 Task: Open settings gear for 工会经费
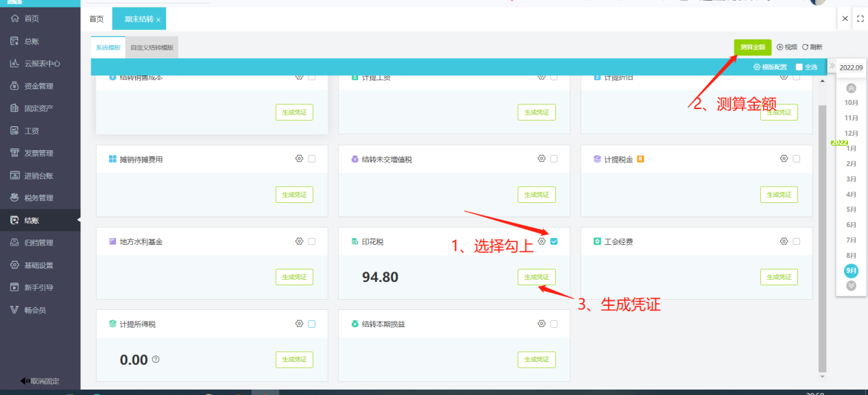coord(784,241)
